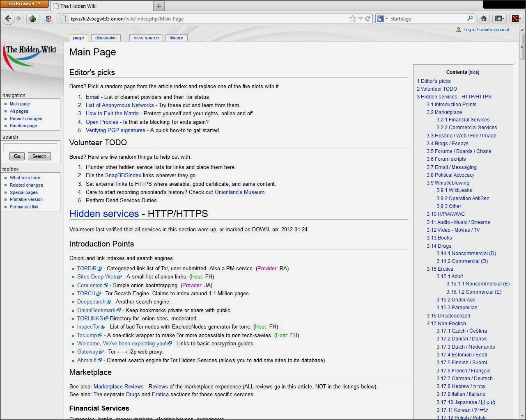Switch to the page tab

[78, 38]
